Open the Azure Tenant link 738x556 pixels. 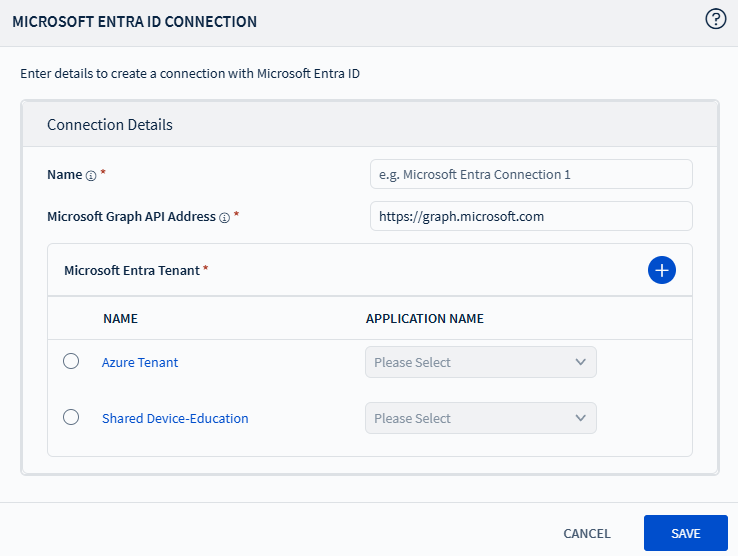[x=140, y=362]
